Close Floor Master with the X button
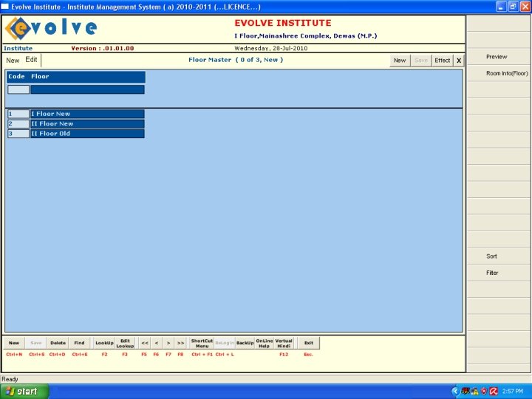The image size is (532, 399). pyautogui.click(x=459, y=61)
